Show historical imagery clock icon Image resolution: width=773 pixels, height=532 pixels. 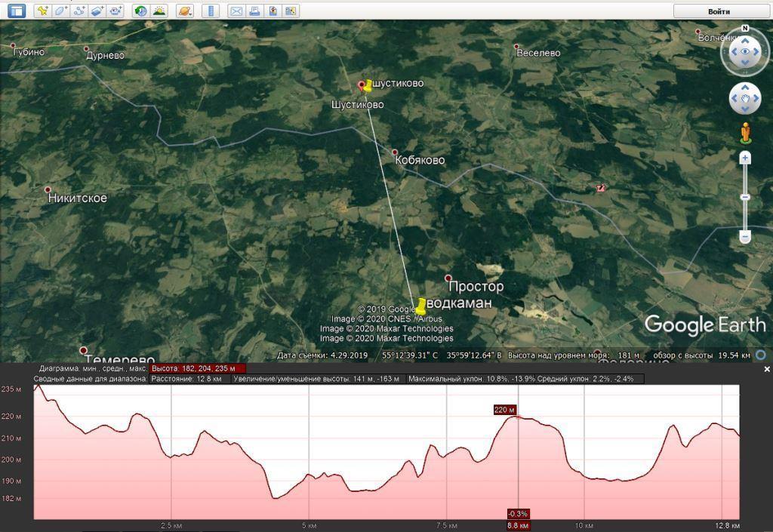click(141, 11)
